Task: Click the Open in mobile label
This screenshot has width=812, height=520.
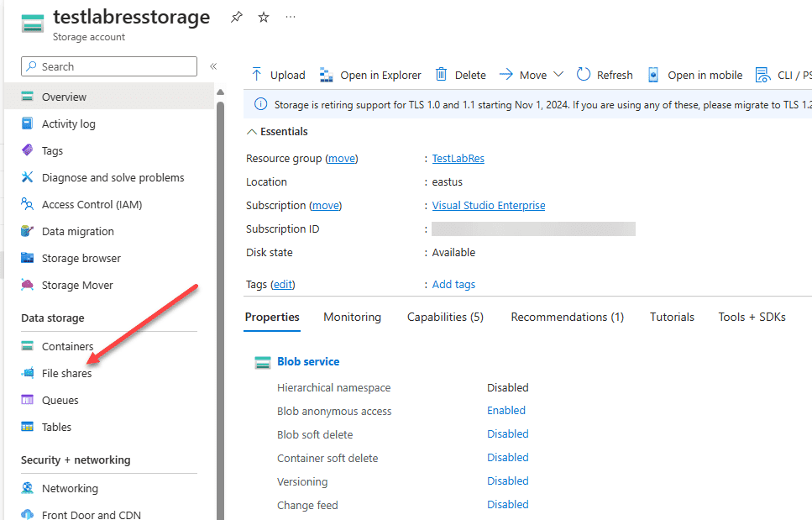Action: pyautogui.click(x=705, y=75)
